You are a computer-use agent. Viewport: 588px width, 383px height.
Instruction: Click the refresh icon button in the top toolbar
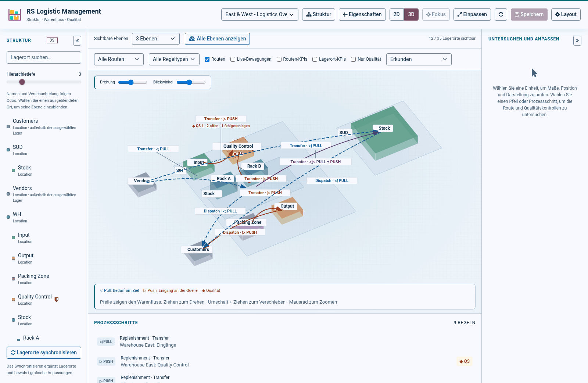tap(501, 14)
